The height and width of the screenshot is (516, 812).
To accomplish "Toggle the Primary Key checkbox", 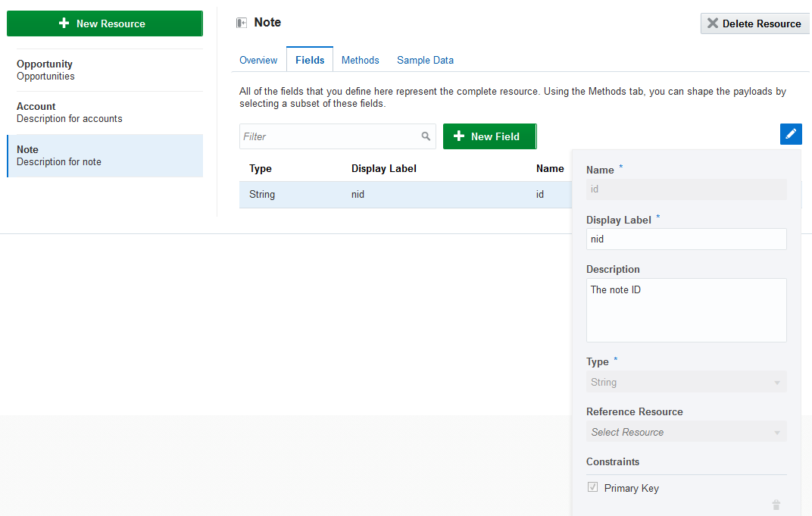I will (x=593, y=487).
